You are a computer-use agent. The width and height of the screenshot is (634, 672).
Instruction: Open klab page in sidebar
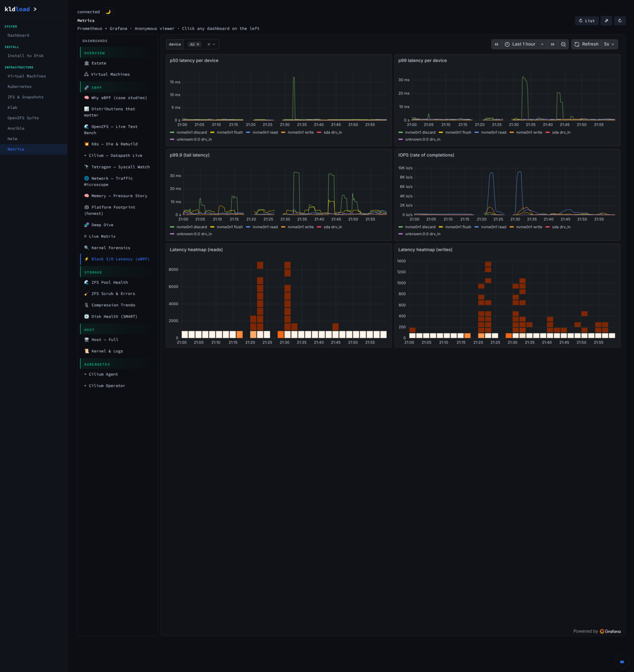click(x=34, y=107)
